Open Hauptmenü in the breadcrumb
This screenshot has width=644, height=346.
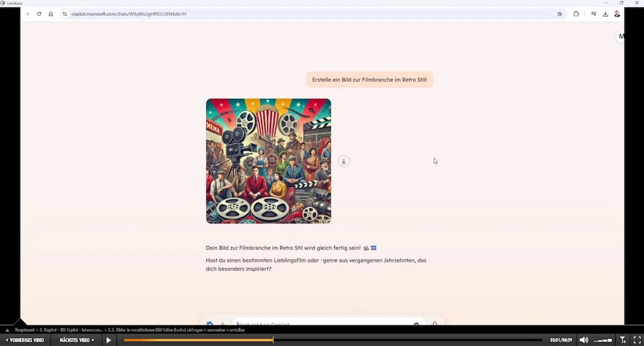click(x=25, y=330)
